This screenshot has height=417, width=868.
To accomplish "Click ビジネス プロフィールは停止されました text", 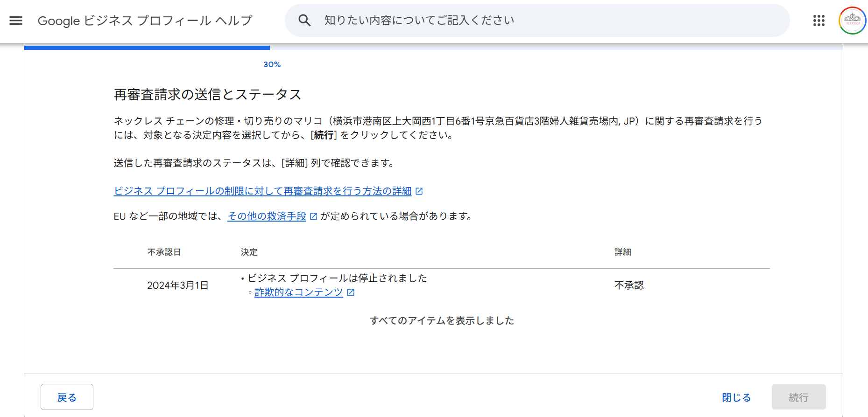I will pyautogui.click(x=337, y=278).
